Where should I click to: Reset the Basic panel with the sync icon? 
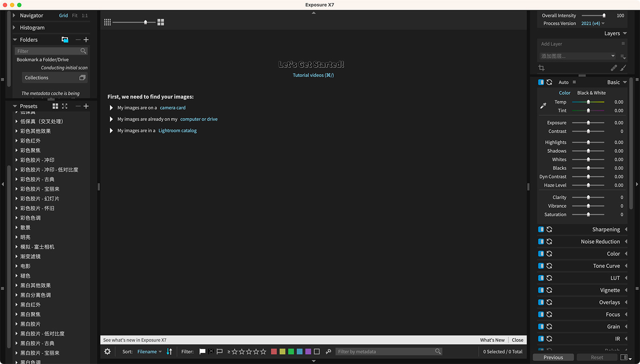[x=549, y=82]
